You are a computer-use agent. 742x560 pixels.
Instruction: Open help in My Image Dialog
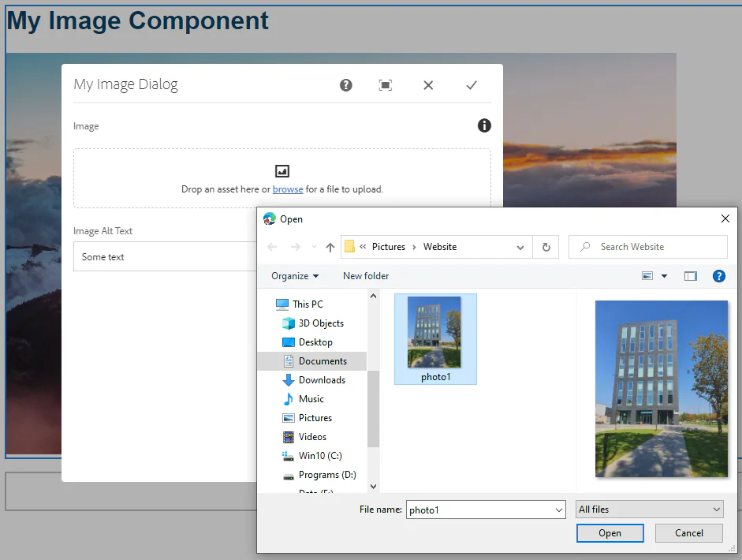point(346,85)
